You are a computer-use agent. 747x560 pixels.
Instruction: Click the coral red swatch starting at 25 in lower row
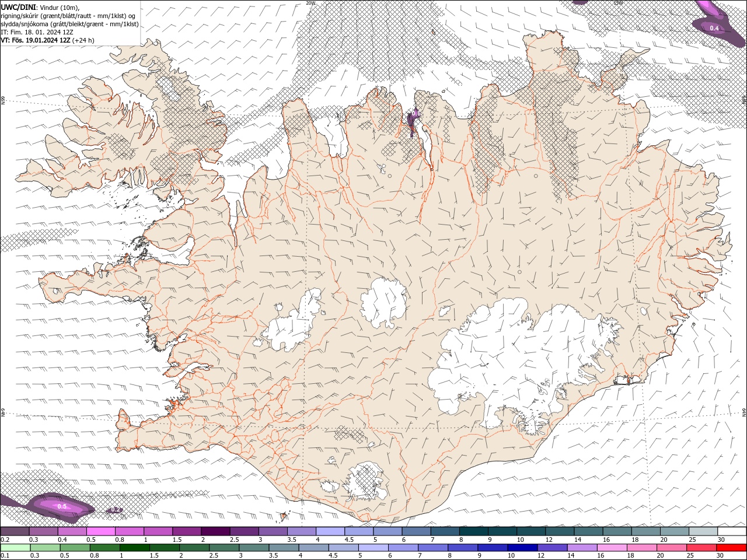pyautogui.click(x=701, y=548)
